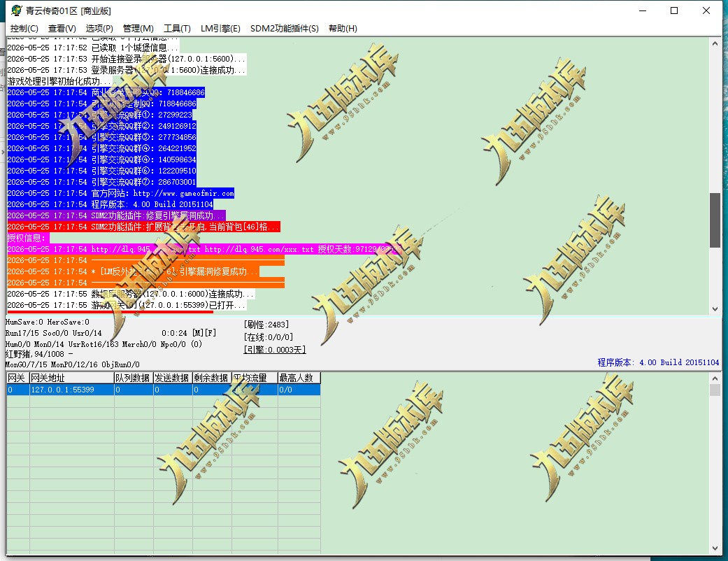
Task: Click log line 引擎交流QQ群②: 249126912
Action: pyautogui.click(x=101, y=126)
